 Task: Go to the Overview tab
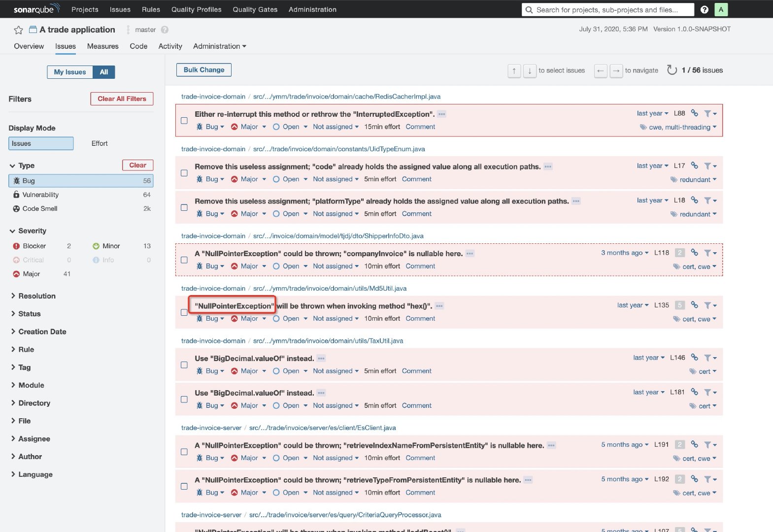coord(29,46)
